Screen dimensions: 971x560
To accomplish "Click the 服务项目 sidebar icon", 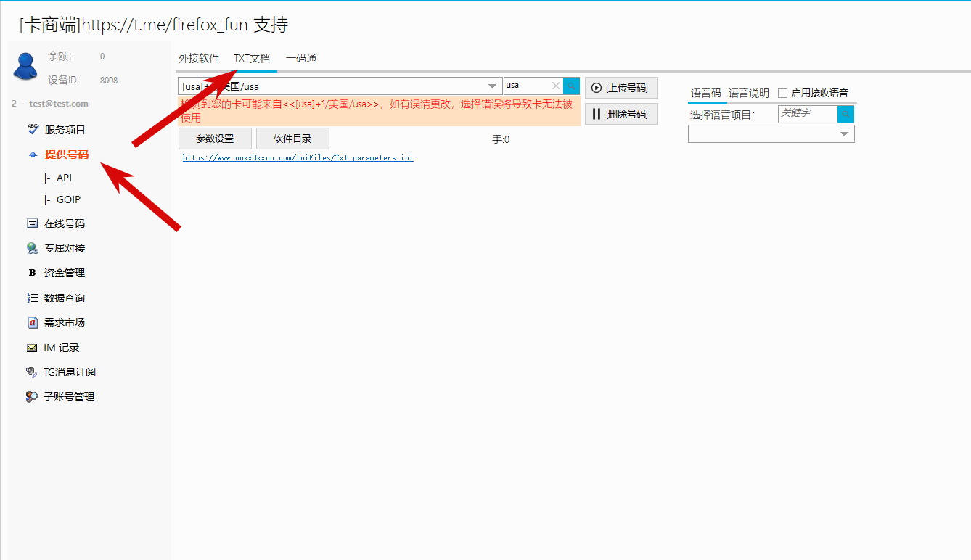I will tap(32, 129).
